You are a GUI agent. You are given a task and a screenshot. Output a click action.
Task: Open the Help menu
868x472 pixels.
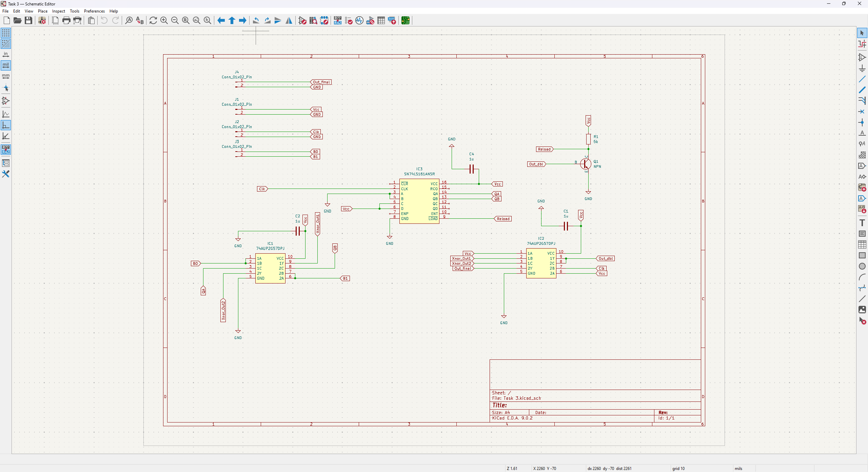[114, 11]
